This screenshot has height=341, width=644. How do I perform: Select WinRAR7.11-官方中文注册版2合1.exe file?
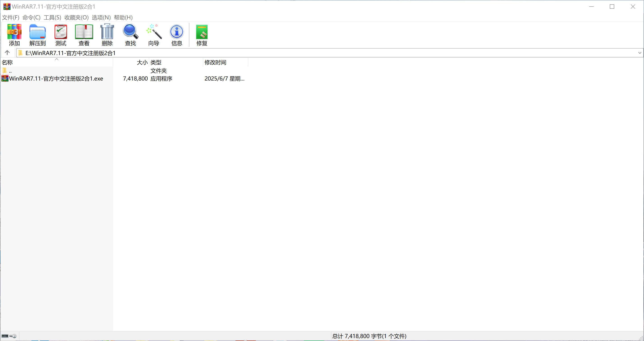point(56,78)
